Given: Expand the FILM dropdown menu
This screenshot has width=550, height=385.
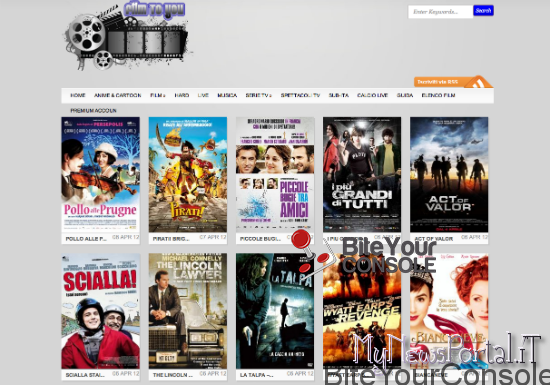Looking at the screenshot, I should 157,95.
